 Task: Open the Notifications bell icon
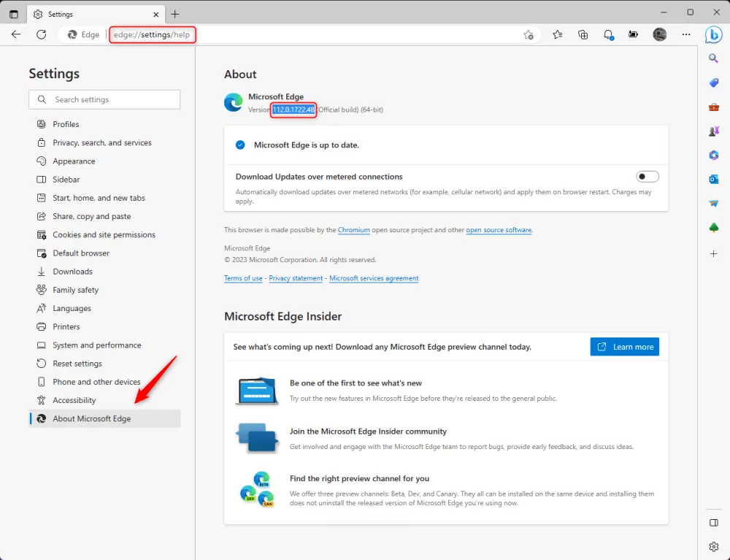pyautogui.click(x=608, y=34)
